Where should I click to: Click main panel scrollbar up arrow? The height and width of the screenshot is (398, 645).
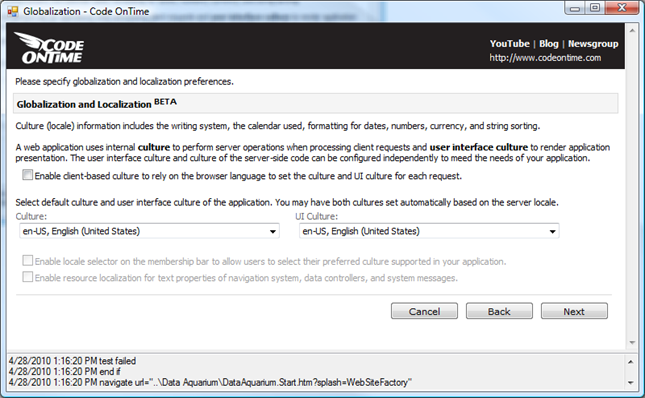tap(632, 30)
